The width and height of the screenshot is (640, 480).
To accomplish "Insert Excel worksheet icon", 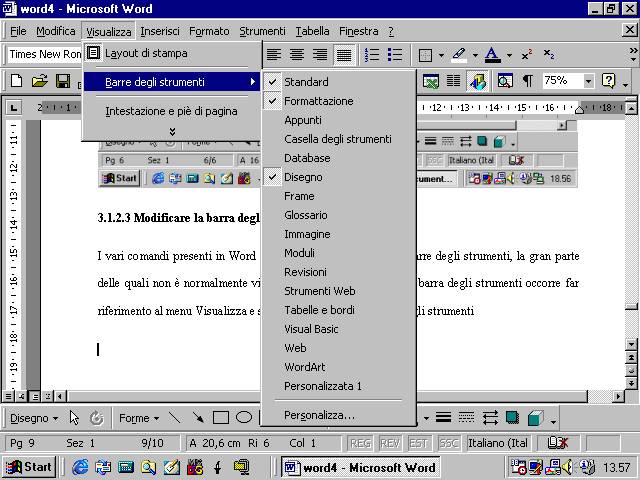I will [x=431, y=81].
